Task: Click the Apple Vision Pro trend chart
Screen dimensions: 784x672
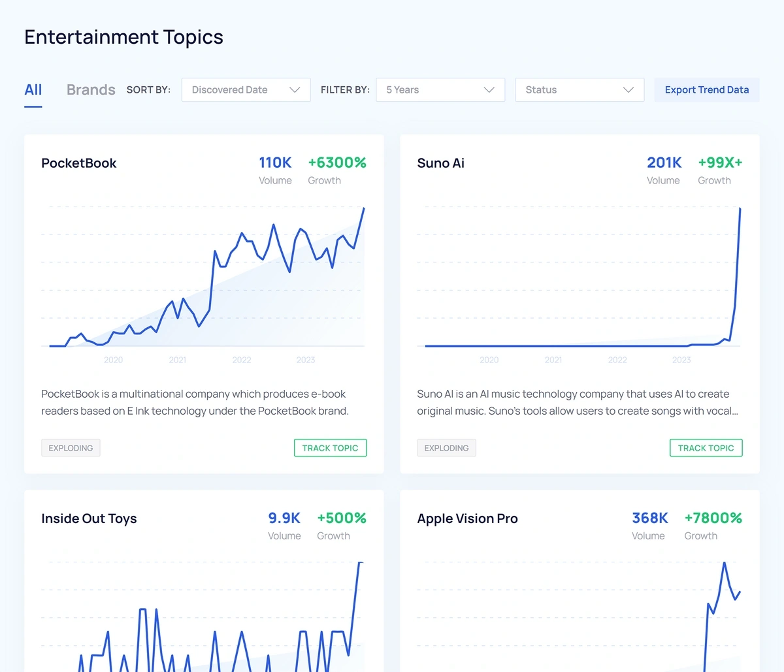Action: pos(580,616)
